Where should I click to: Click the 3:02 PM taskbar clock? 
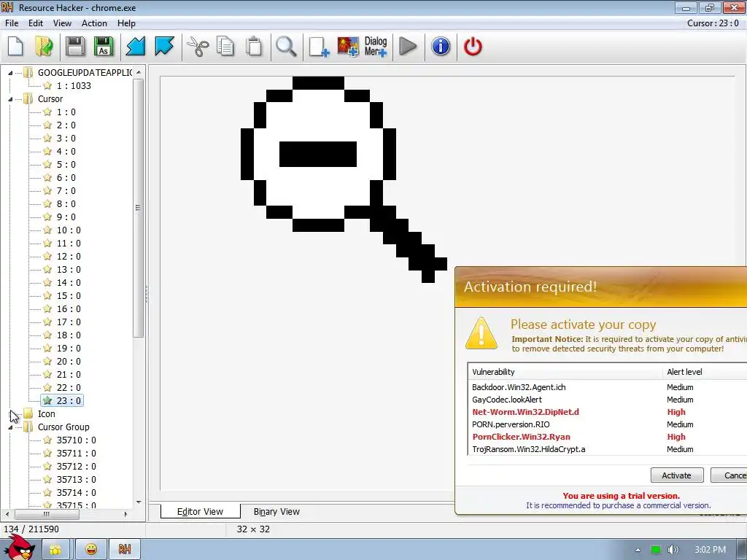click(710, 550)
